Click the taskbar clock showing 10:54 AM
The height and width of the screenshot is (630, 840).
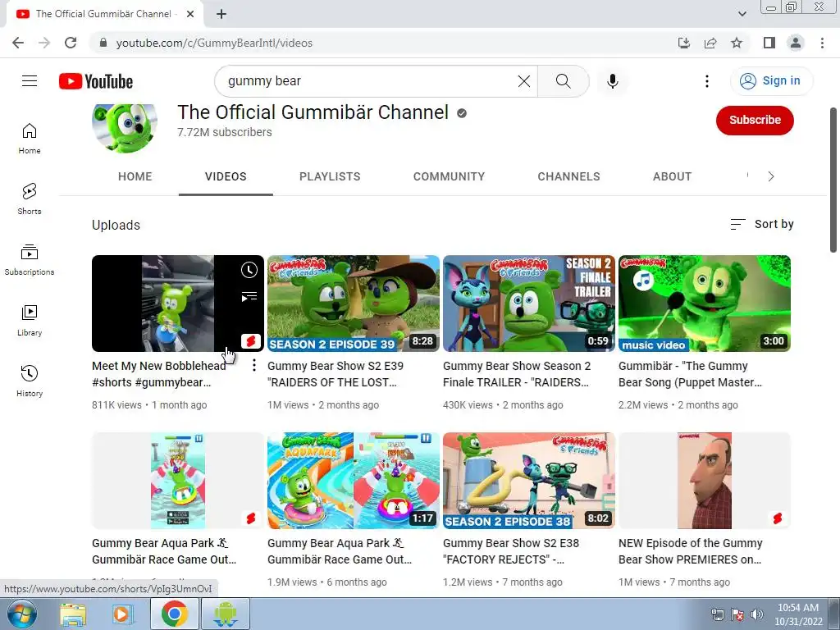(x=797, y=614)
